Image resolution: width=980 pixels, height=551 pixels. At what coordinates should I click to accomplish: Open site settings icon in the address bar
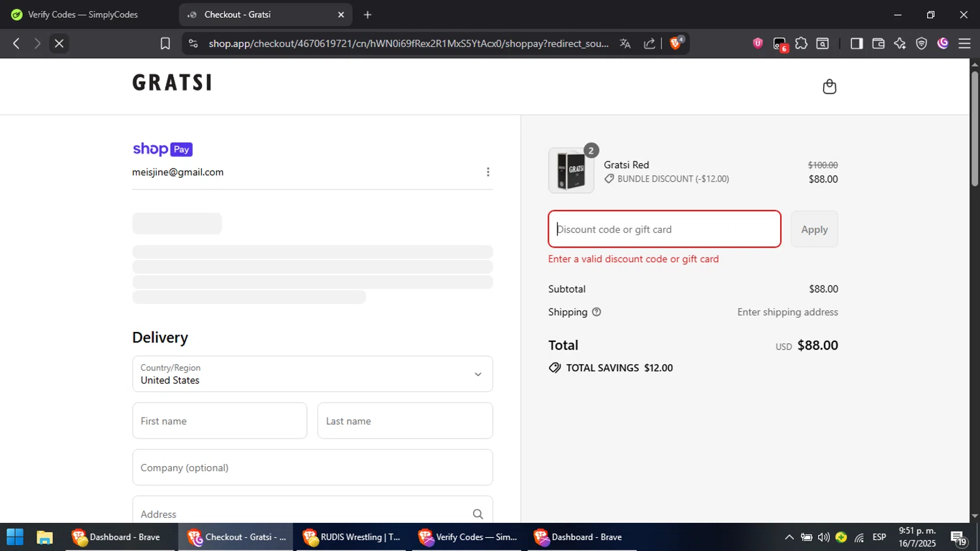coord(193,43)
